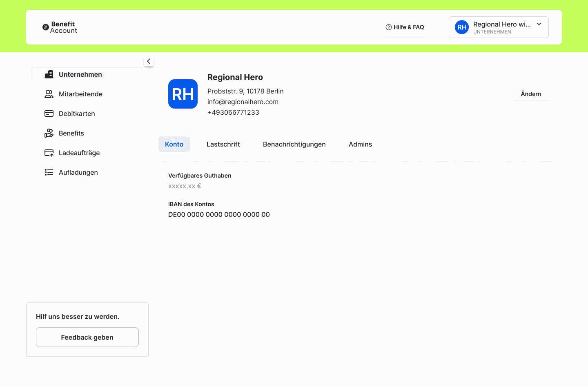Collapse the sidebar with the chevron arrow
Viewport: 588px width, 387px height.
point(149,61)
